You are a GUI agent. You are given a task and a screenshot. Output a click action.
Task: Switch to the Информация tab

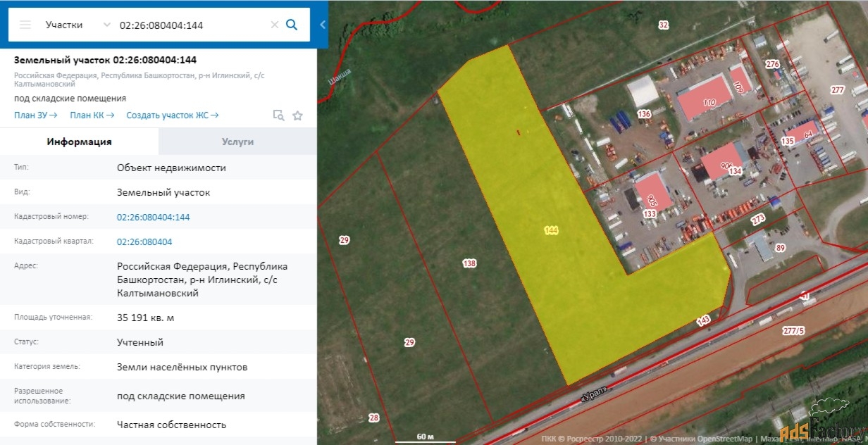coord(79,142)
